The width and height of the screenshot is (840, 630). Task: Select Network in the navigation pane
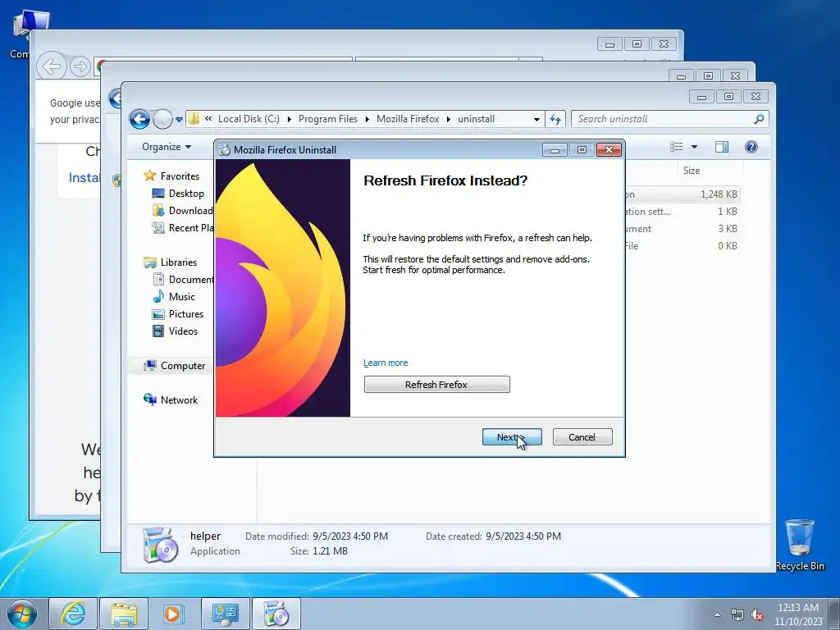pos(179,400)
